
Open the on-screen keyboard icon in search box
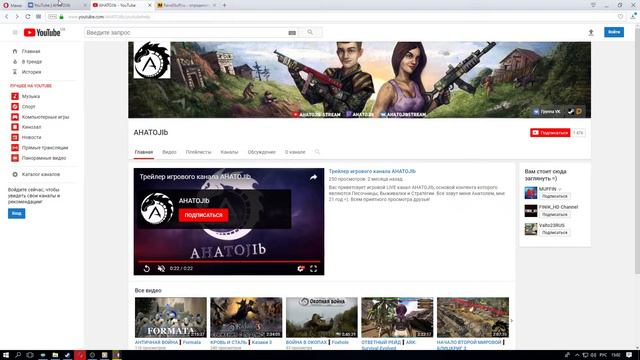coord(292,33)
